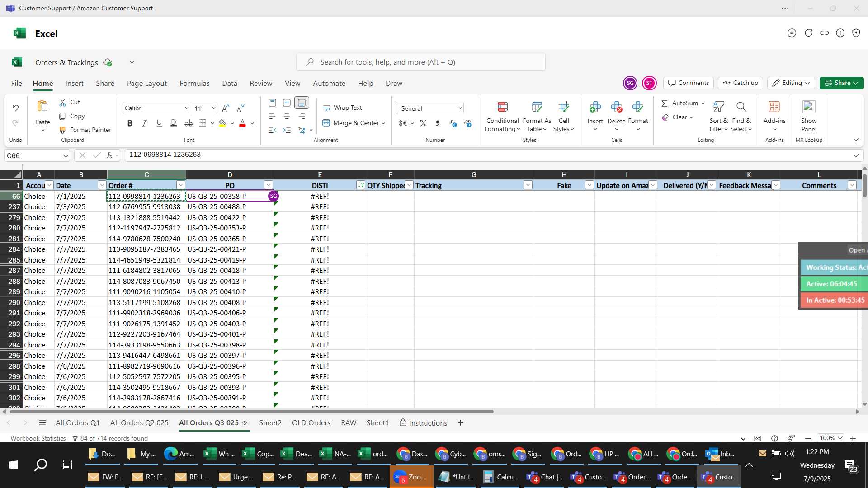
Task: Click the Center align text icon
Action: click(x=287, y=116)
